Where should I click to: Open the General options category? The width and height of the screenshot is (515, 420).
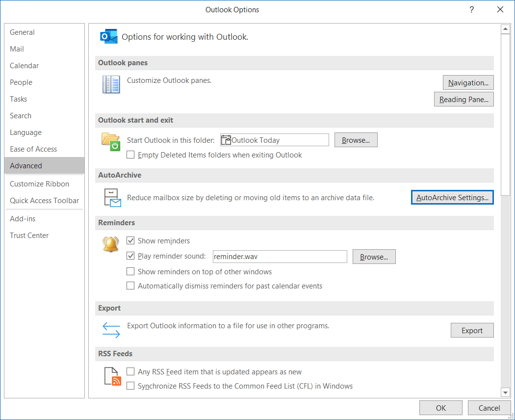pos(44,32)
